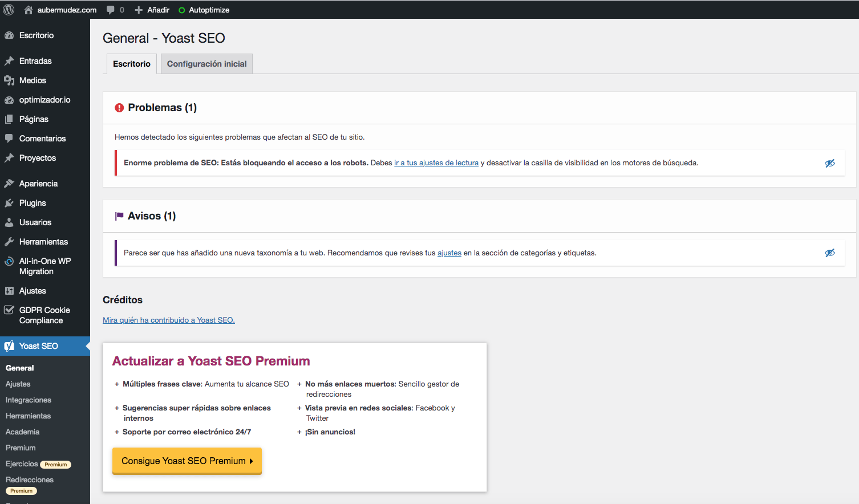Click 'Soporte por correo electrónico 24/7' text
The width and height of the screenshot is (859, 504).
(x=187, y=432)
